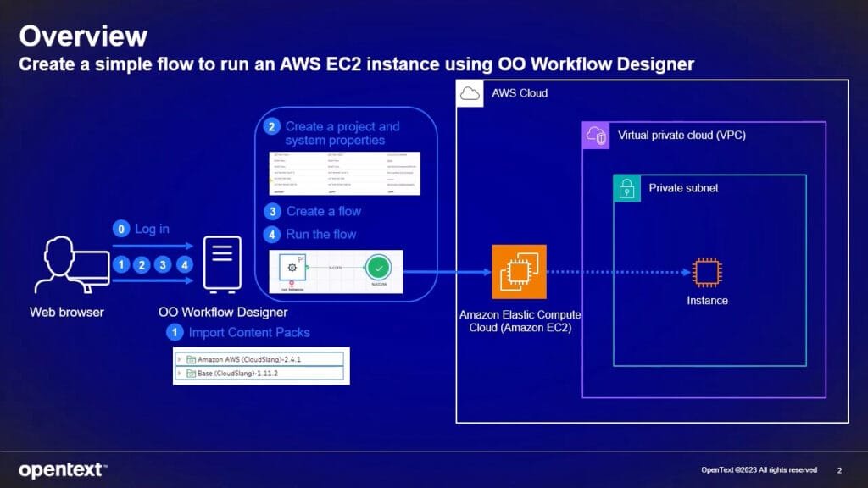Click the 'OO Workflow Designer' label
This screenshot has height=488, width=868.
click(x=223, y=312)
